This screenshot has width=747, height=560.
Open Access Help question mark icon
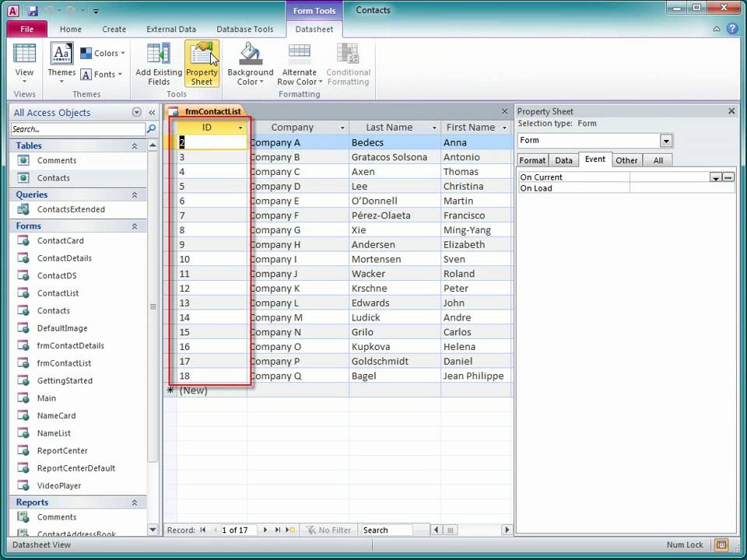[732, 29]
